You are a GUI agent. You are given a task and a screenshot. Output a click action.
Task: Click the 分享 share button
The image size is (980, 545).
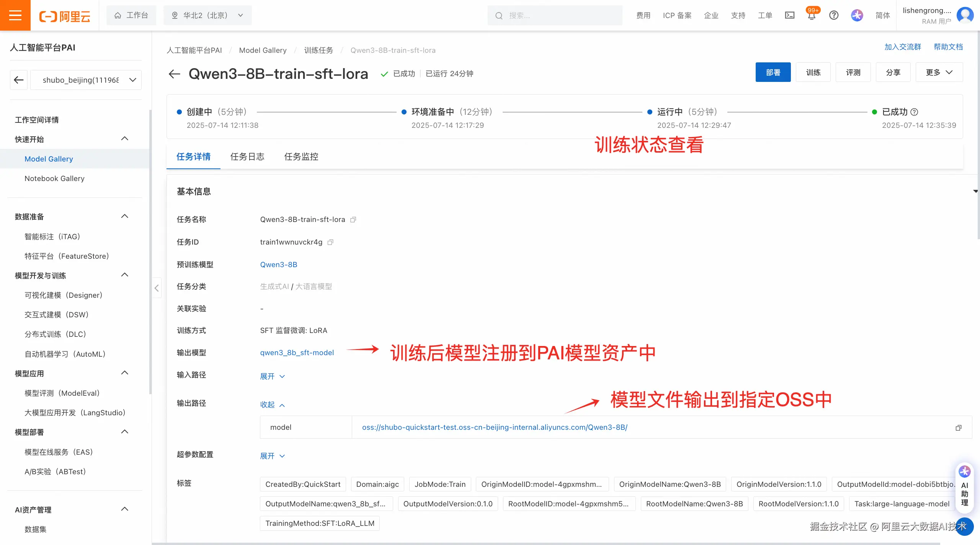(x=893, y=72)
